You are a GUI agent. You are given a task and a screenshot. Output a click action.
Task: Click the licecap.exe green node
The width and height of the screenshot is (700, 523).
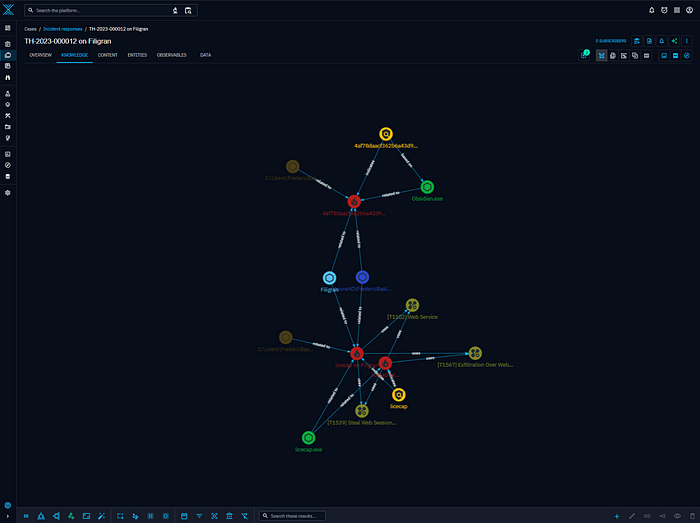[x=309, y=438]
